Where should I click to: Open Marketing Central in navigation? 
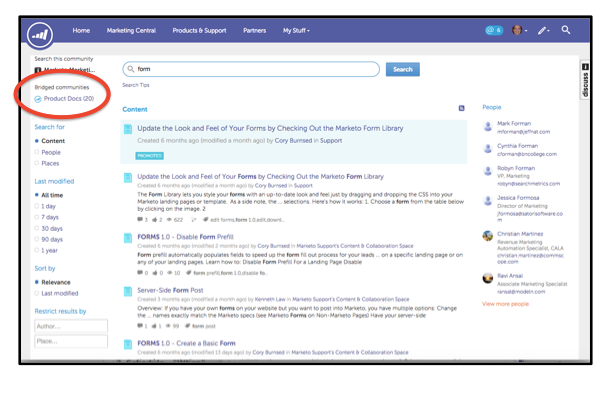pos(131,30)
